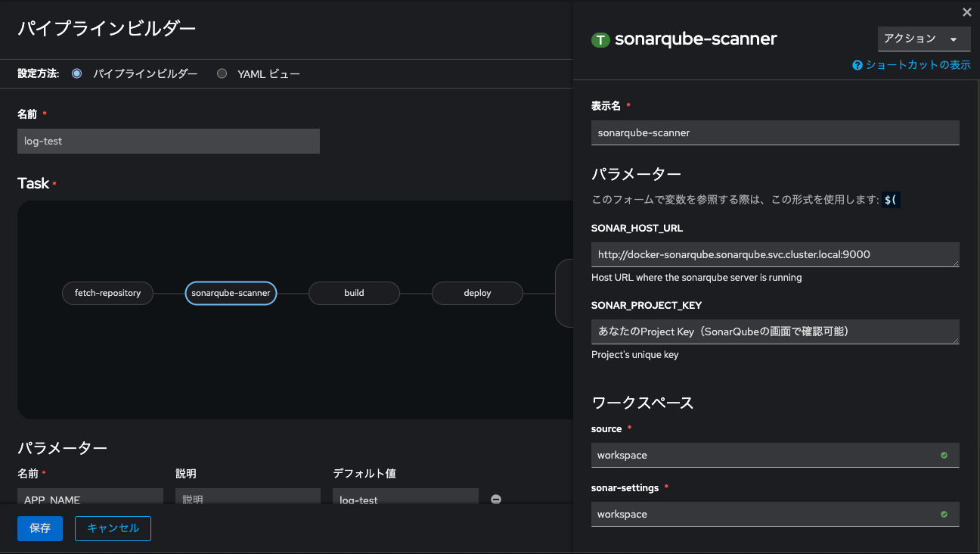Select the sonarqube-scanner task node
980x554 pixels.
click(231, 293)
